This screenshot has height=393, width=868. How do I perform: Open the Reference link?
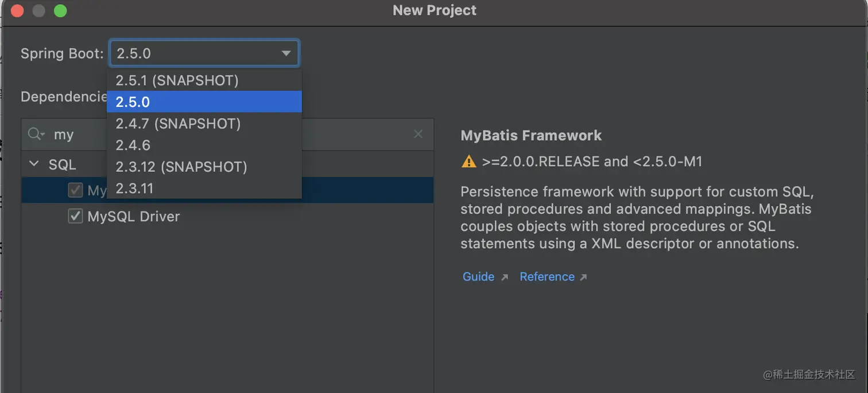tap(547, 277)
